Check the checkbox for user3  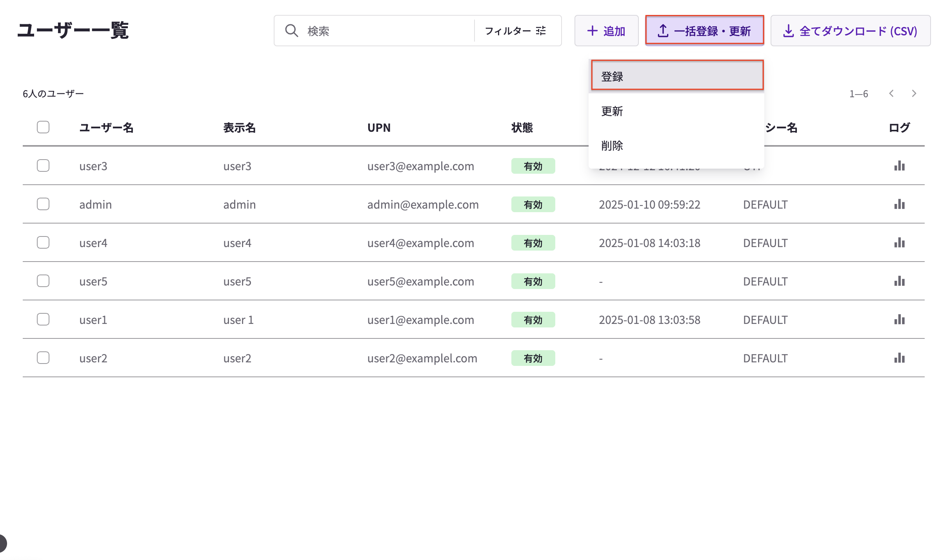pyautogui.click(x=43, y=165)
